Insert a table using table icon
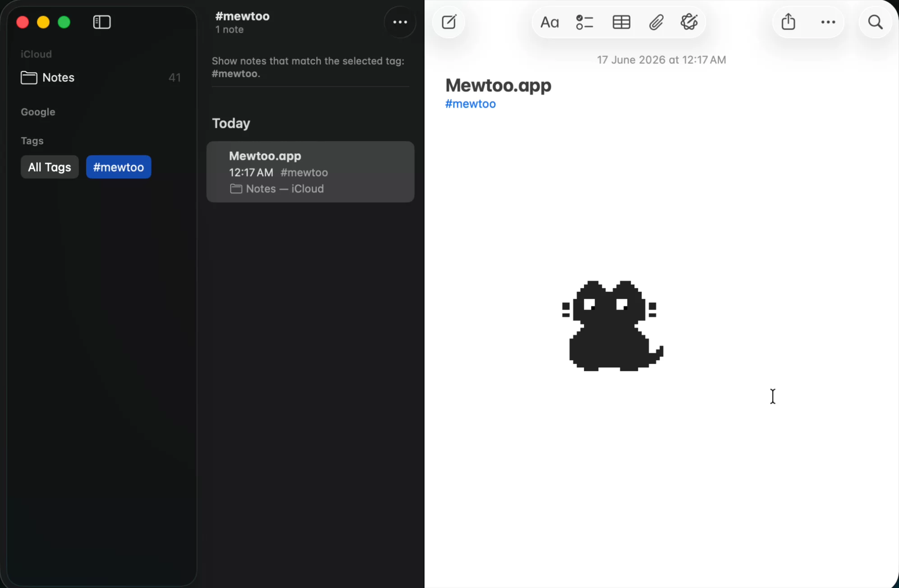 coord(621,22)
